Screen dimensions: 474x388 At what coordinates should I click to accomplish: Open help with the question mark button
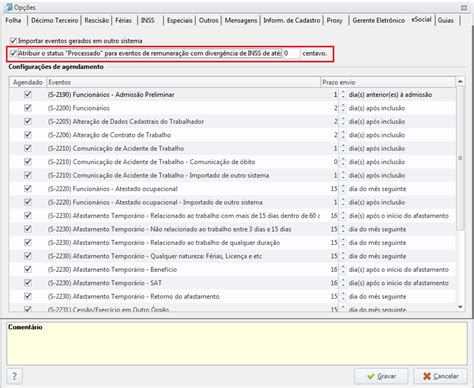tap(14, 376)
